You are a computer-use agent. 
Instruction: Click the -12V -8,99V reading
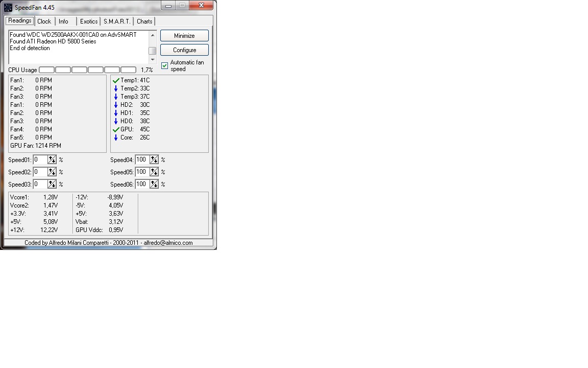click(100, 197)
